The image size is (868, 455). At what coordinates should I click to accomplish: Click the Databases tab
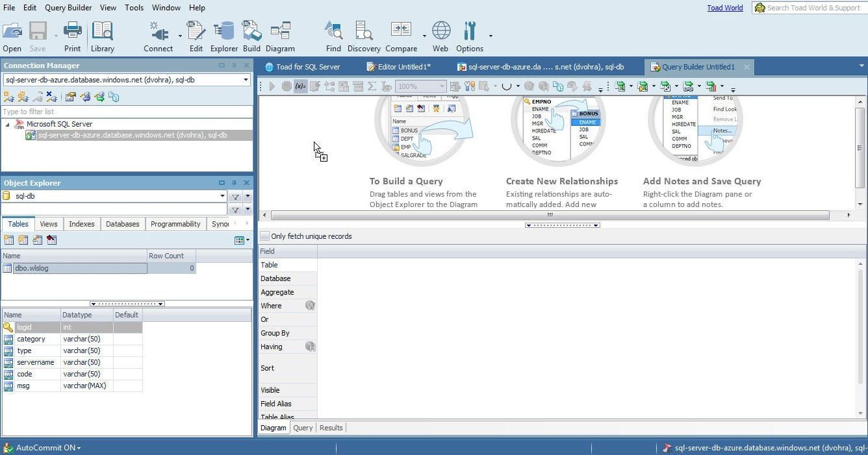click(x=123, y=224)
